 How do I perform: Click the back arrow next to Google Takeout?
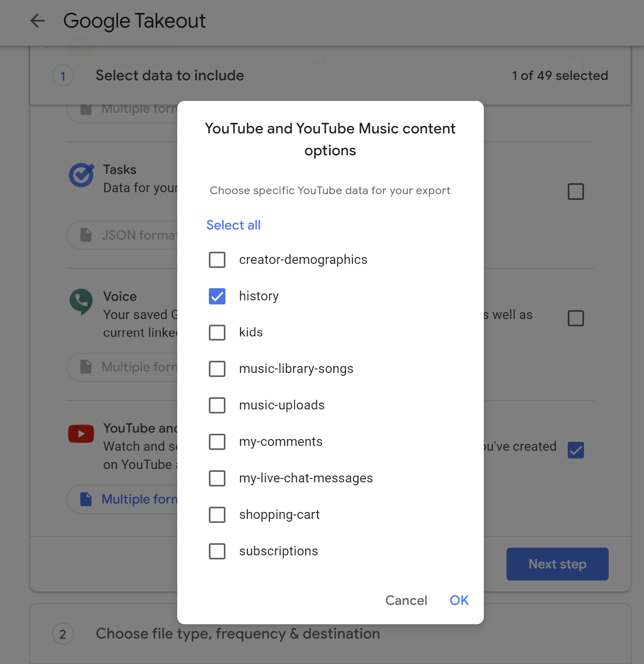tap(37, 21)
